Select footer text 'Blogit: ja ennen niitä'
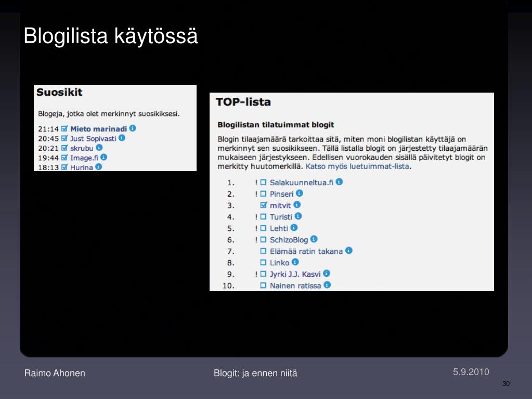This screenshot has height=399, width=532. pyautogui.click(x=255, y=373)
